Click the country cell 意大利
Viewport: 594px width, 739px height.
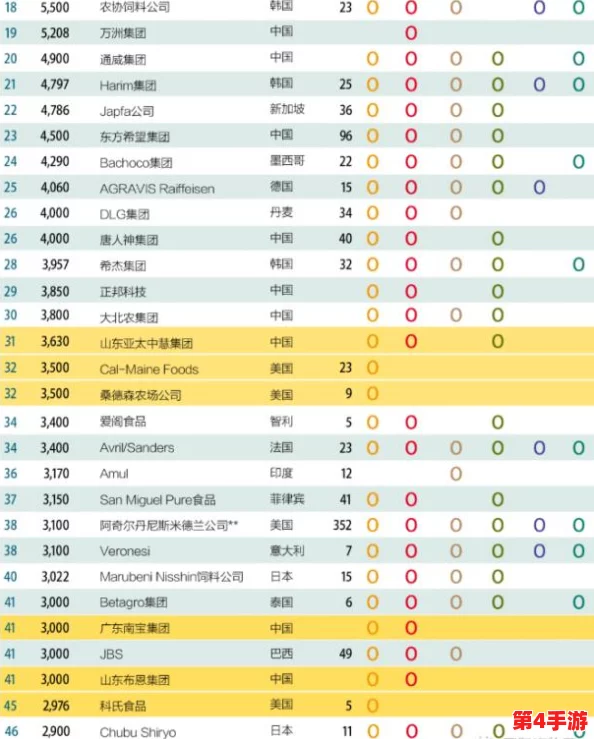[287, 550]
